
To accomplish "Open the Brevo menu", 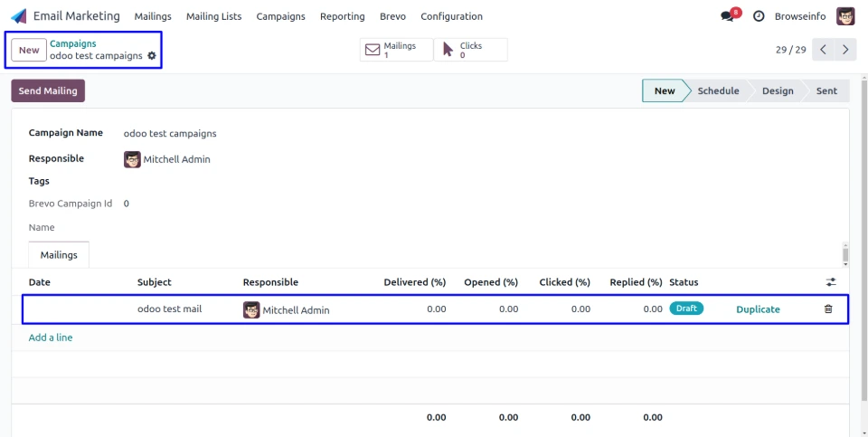I will 392,16.
